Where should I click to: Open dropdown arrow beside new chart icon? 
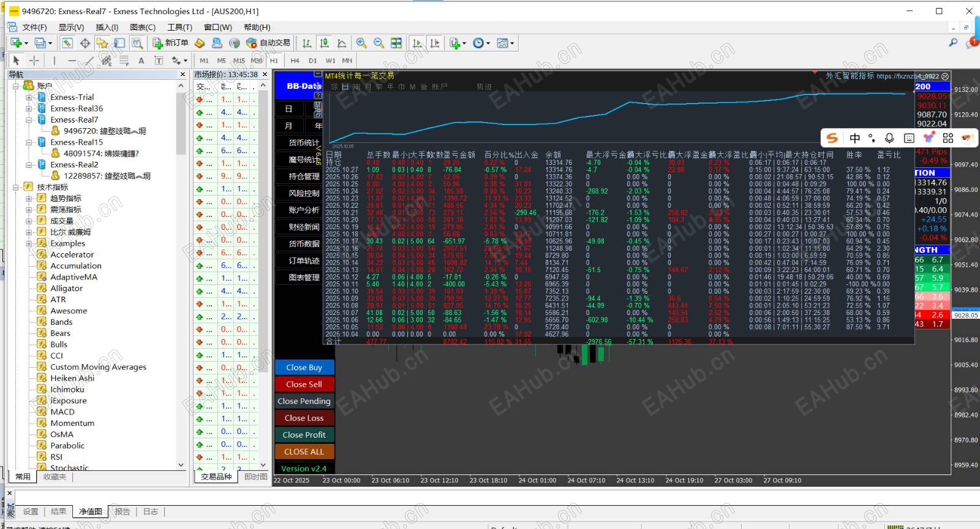pos(26,43)
